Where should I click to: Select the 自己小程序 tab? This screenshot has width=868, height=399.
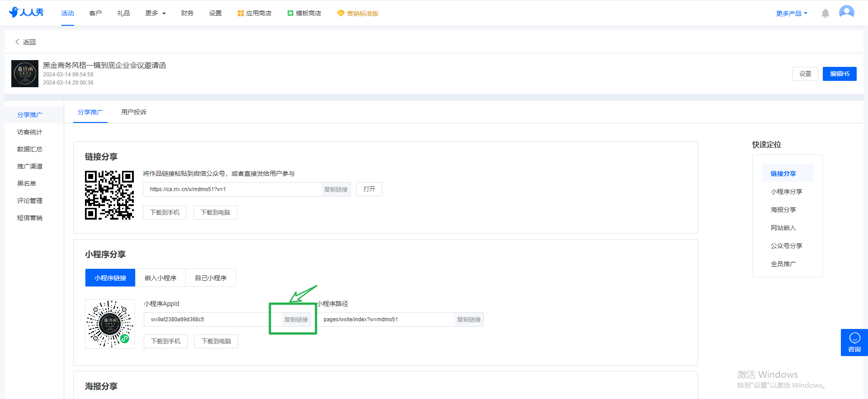211,278
